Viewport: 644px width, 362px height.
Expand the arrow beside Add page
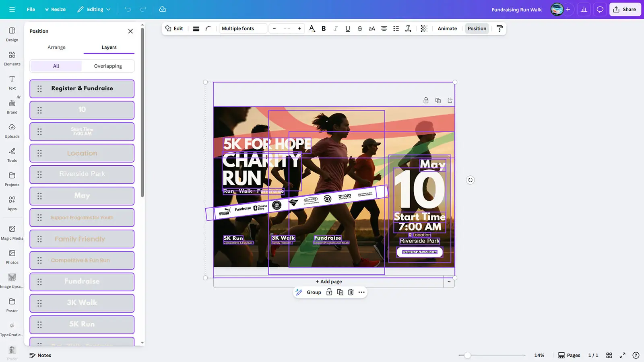pyautogui.click(x=449, y=282)
